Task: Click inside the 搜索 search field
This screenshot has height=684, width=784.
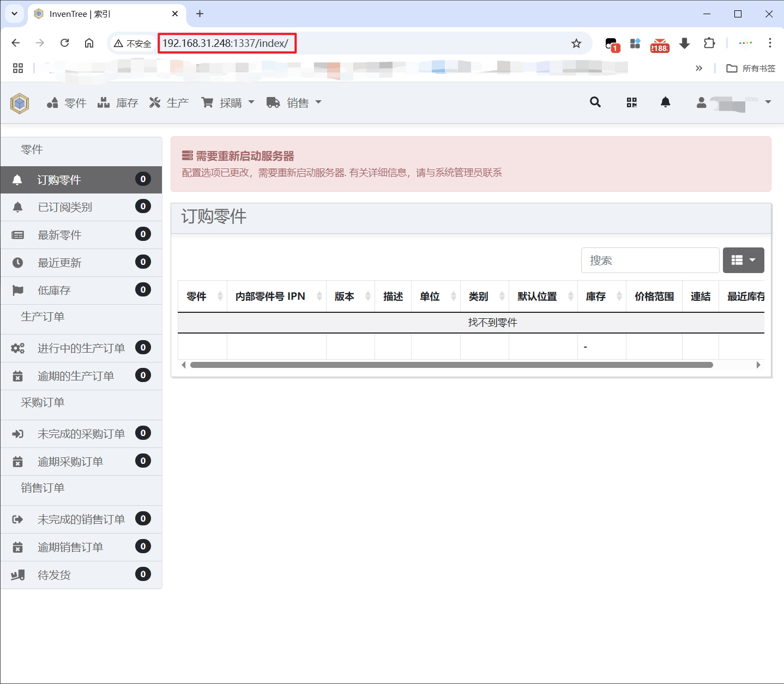Action: click(x=650, y=260)
